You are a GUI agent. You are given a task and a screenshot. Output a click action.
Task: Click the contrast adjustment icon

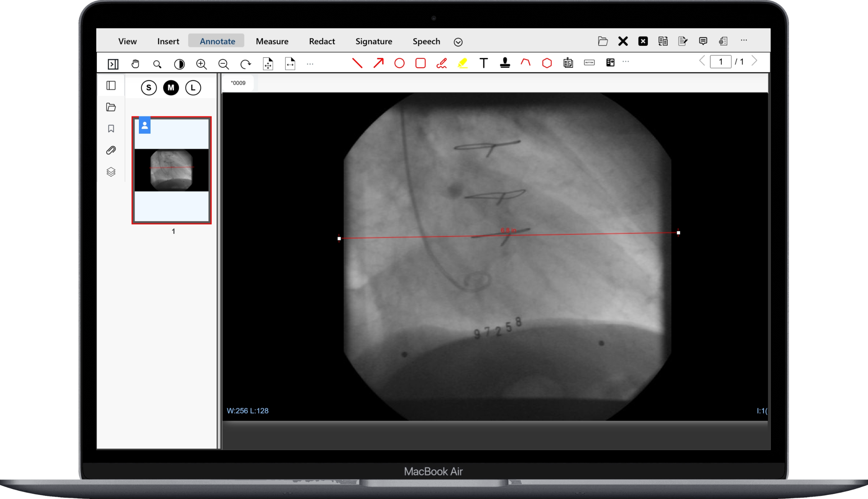(x=179, y=64)
